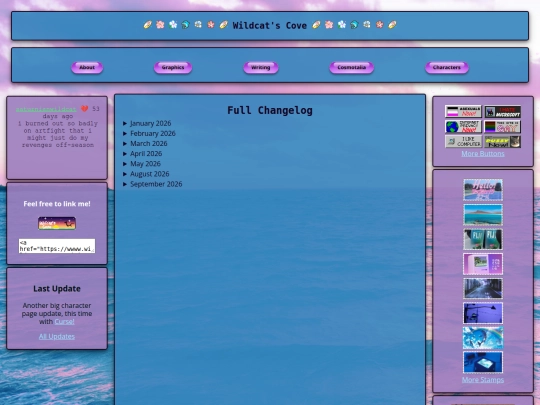
Task: Click the blue room glowing screen stamp
Action: [483, 362]
